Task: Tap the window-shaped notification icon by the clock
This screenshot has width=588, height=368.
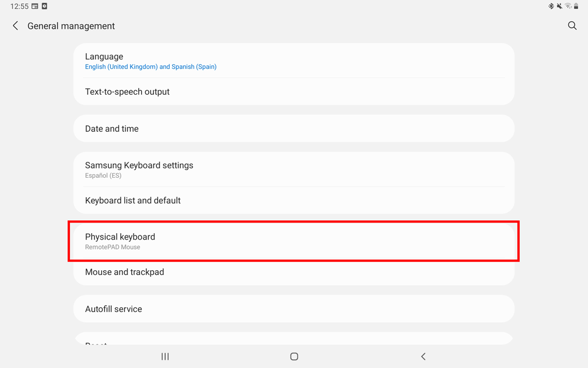Action: [35, 6]
